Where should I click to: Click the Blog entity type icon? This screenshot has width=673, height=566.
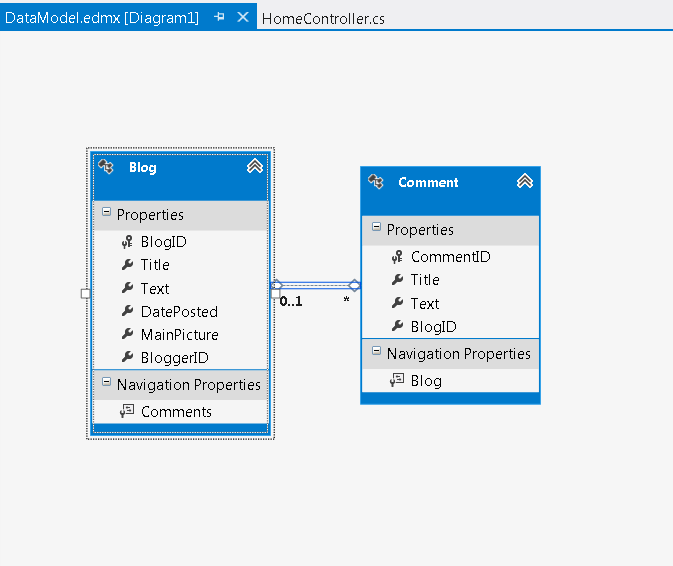pyautogui.click(x=106, y=166)
